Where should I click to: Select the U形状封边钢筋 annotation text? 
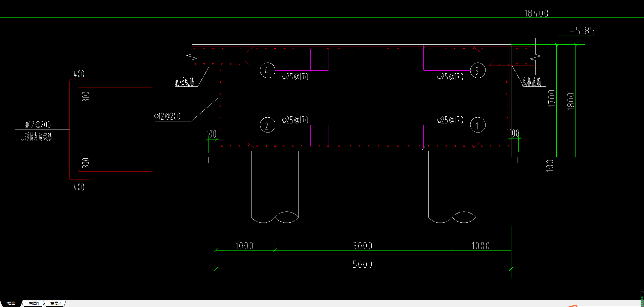click(x=36, y=137)
